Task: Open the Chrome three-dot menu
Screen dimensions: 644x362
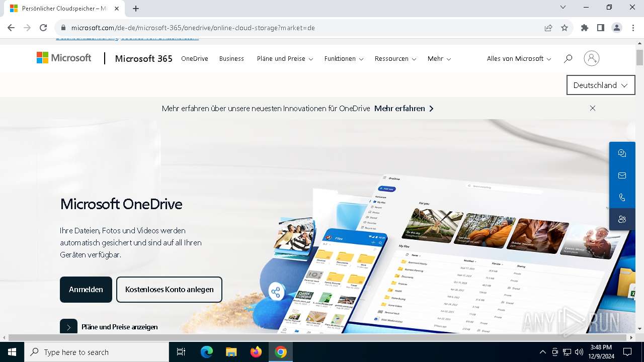Action: (x=633, y=28)
